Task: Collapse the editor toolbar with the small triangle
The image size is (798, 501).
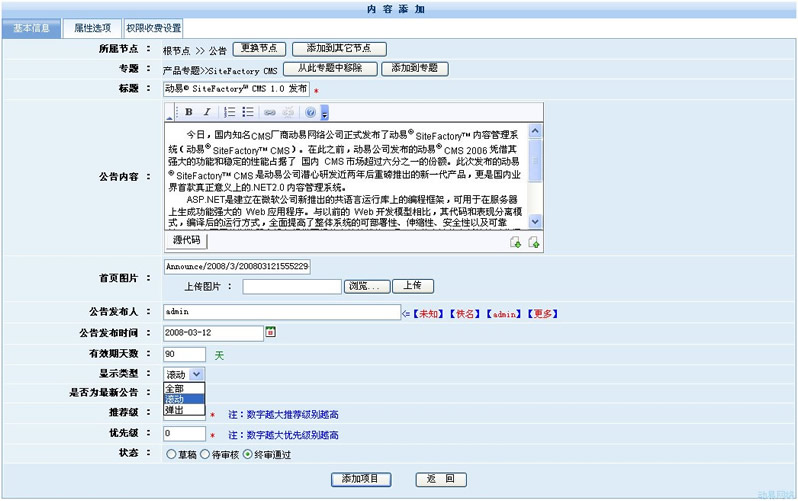Action: coord(169,118)
